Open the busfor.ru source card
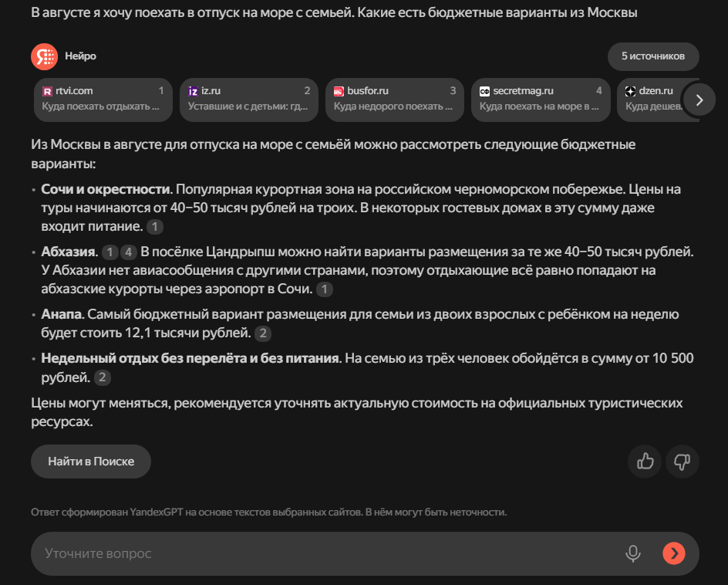 point(395,99)
